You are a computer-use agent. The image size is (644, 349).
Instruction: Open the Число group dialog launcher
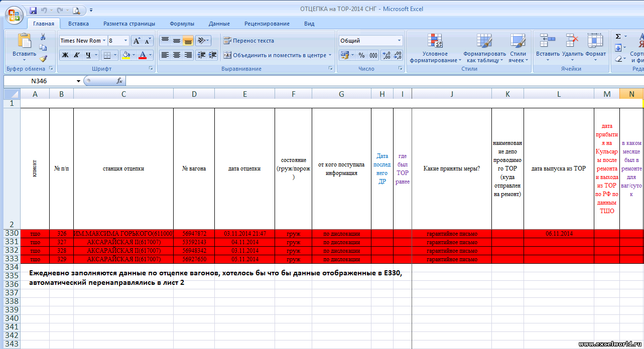(400, 68)
